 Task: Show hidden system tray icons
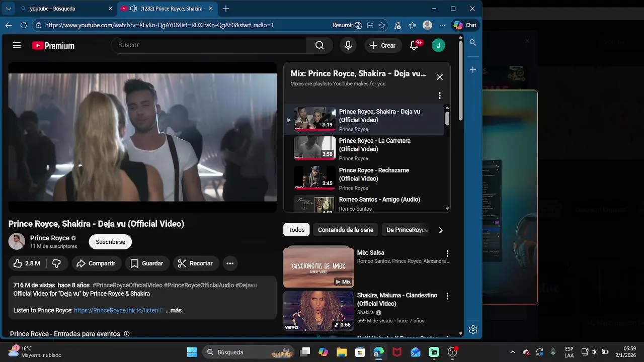click(513, 352)
